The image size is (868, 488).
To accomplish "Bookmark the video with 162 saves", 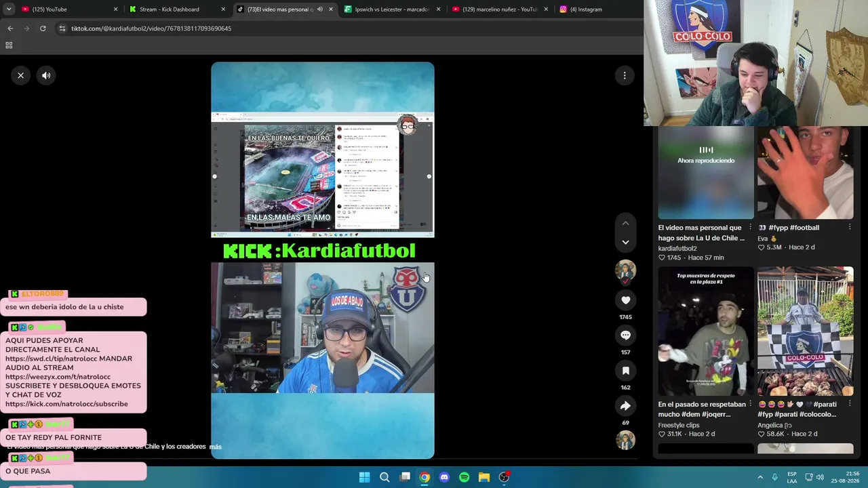I will (x=625, y=371).
